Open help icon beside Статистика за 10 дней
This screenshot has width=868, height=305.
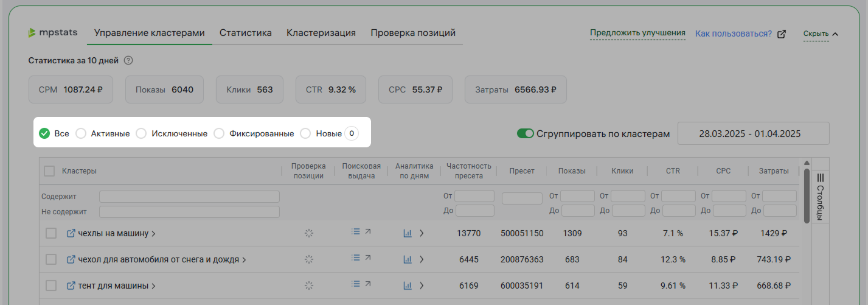(x=128, y=60)
